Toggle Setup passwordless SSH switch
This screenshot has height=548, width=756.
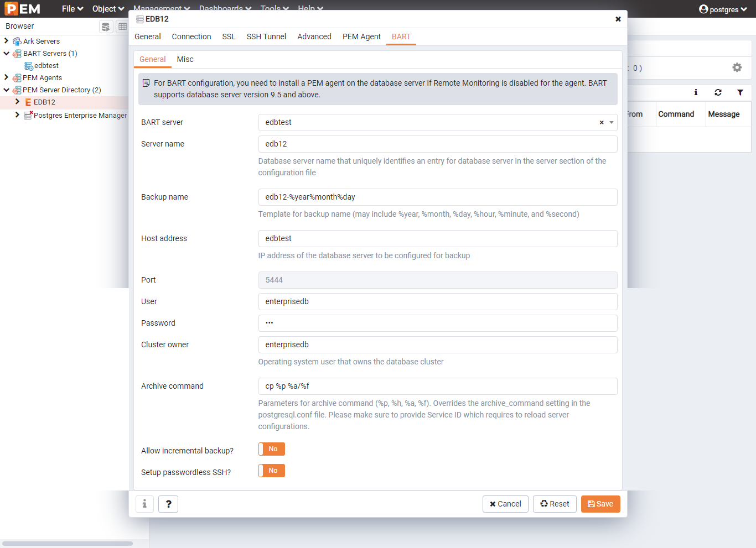271,471
